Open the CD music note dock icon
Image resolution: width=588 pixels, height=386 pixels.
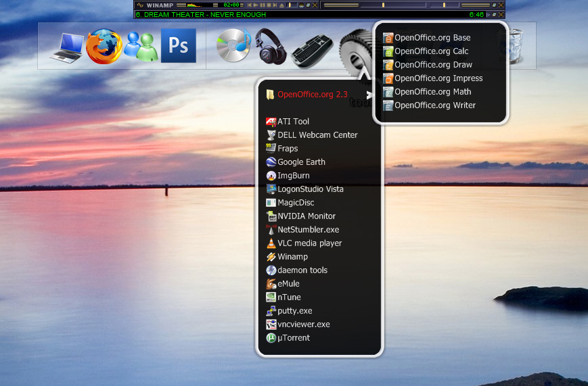233,46
